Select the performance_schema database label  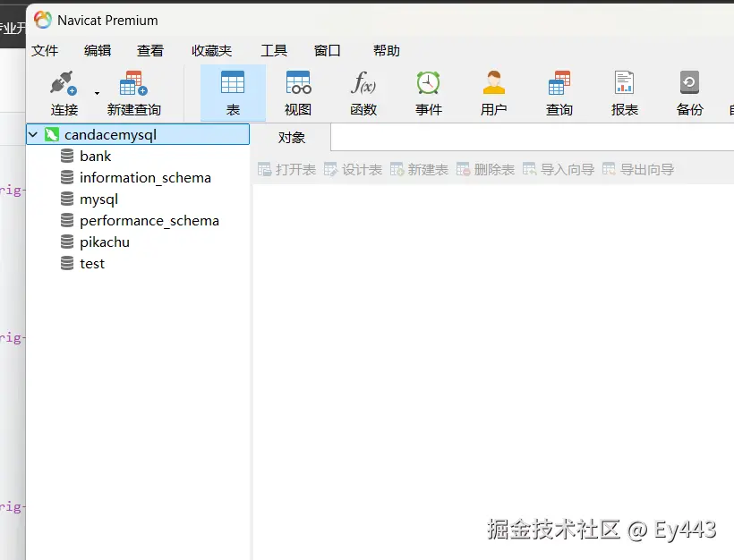click(x=149, y=221)
